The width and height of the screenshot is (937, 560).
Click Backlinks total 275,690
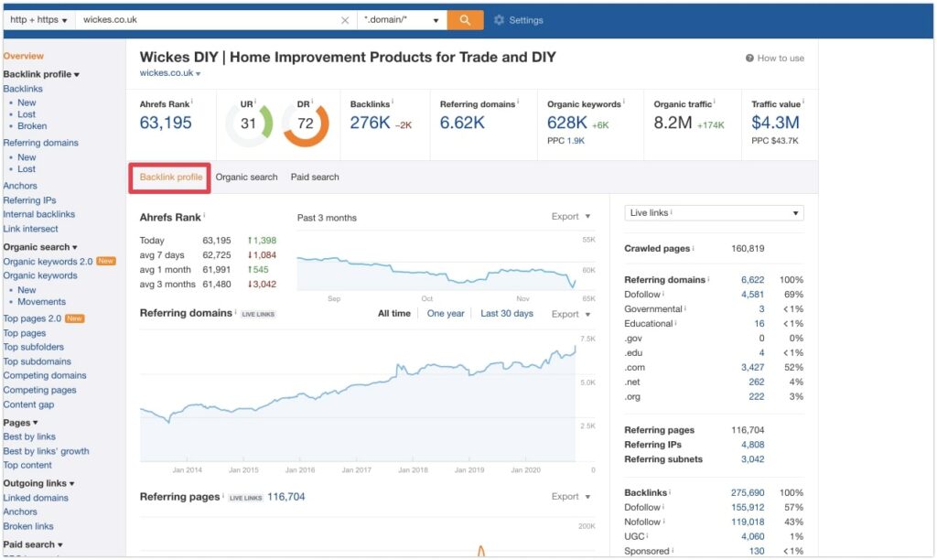748,493
